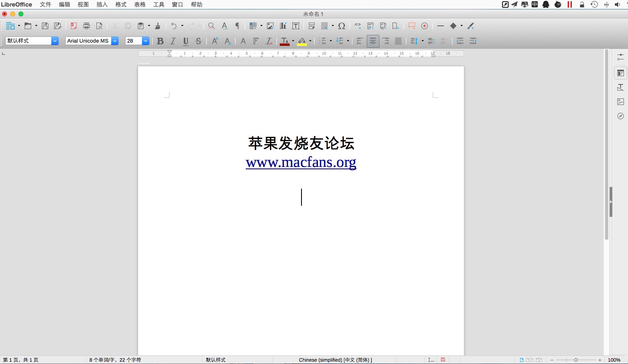Open the 文件 menu
This screenshot has height=364, width=628.
coord(46,5)
